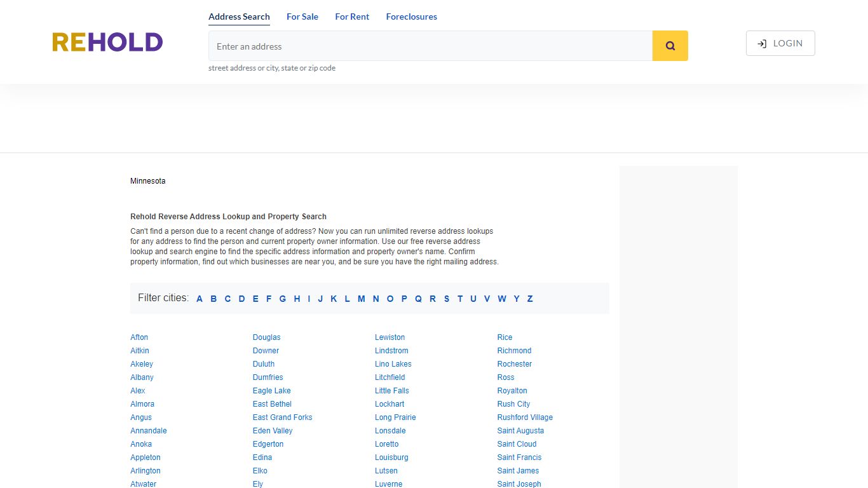Filter cities by letter M
Image resolution: width=868 pixels, height=488 pixels.
click(x=361, y=299)
